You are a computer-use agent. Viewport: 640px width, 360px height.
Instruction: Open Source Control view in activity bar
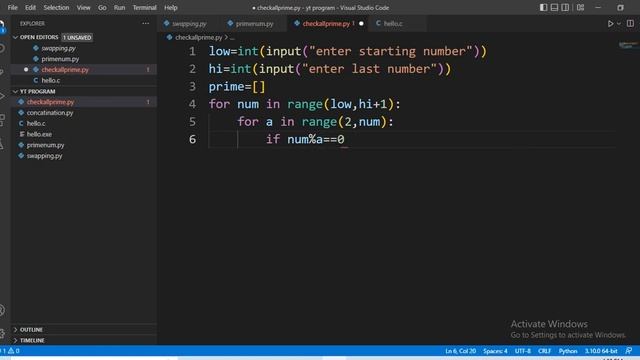pos(2,72)
